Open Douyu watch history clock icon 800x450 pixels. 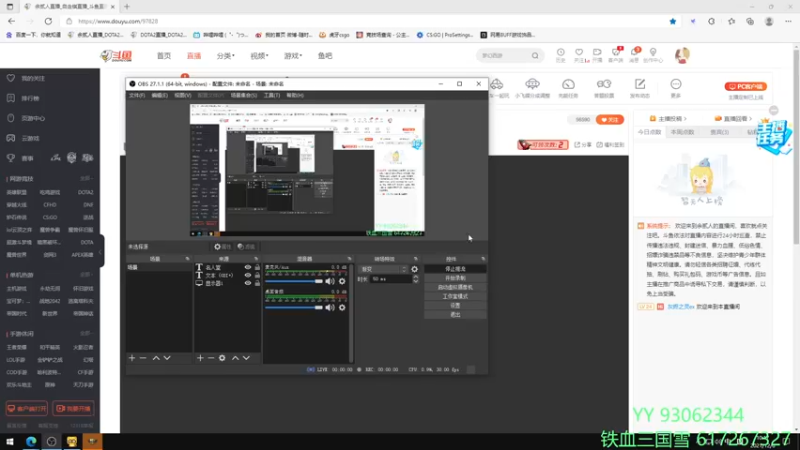pyautogui.click(x=561, y=53)
